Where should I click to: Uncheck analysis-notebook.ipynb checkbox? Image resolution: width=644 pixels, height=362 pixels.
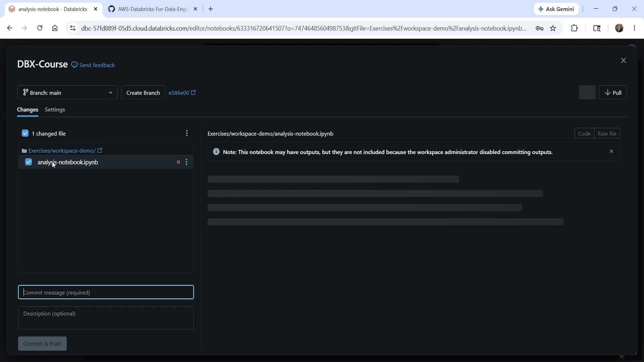[29, 162]
